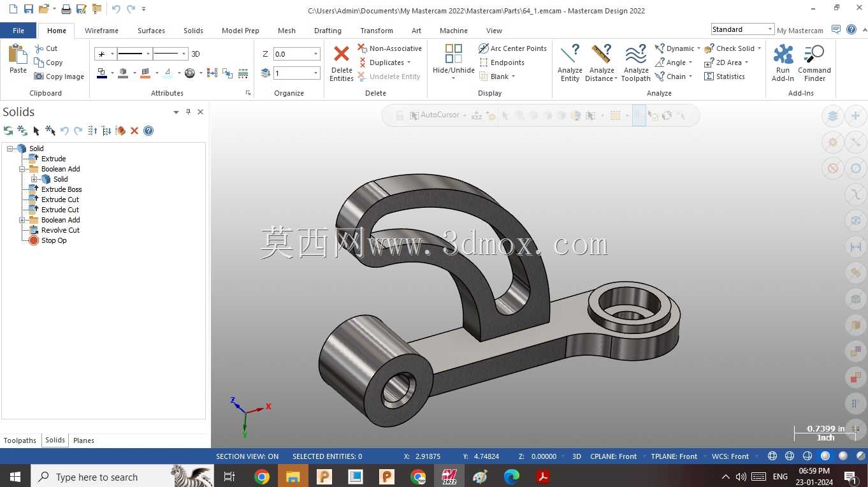This screenshot has width=868, height=487.
Task: Open Google Chrome from the taskbar
Action: (262, 476)
